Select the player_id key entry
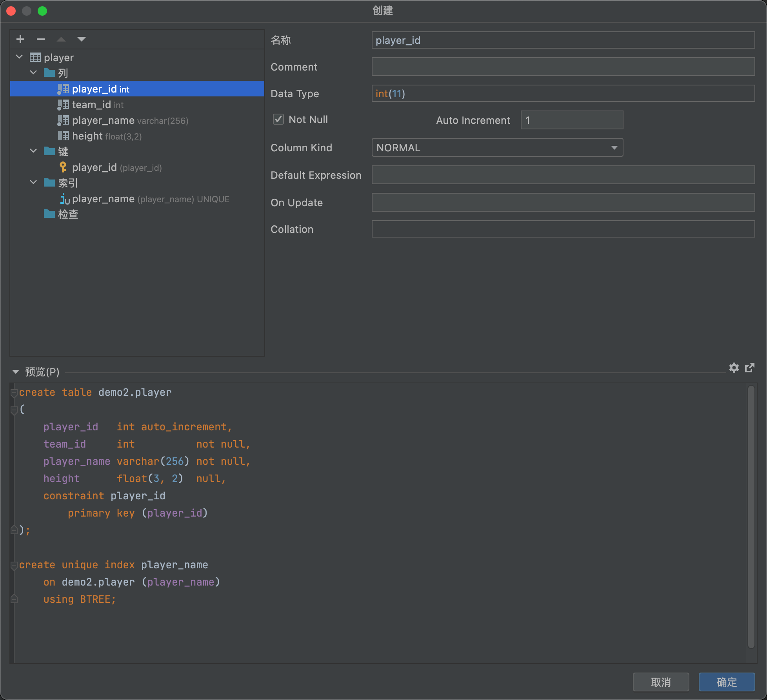Viewport: 767px width, 700px height. pos(137,167)
